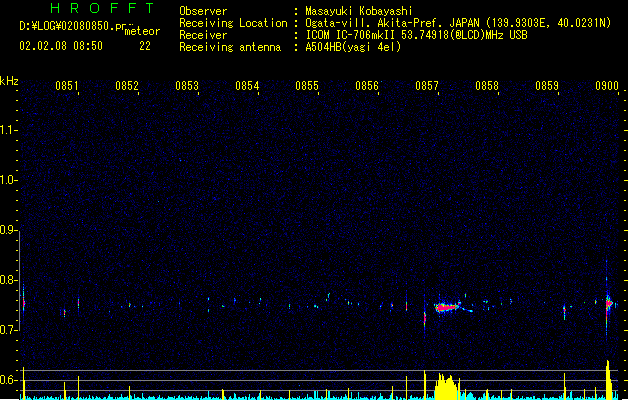Click the 0852 time marker
629x400 pixels.
click(x=127, y=86)
